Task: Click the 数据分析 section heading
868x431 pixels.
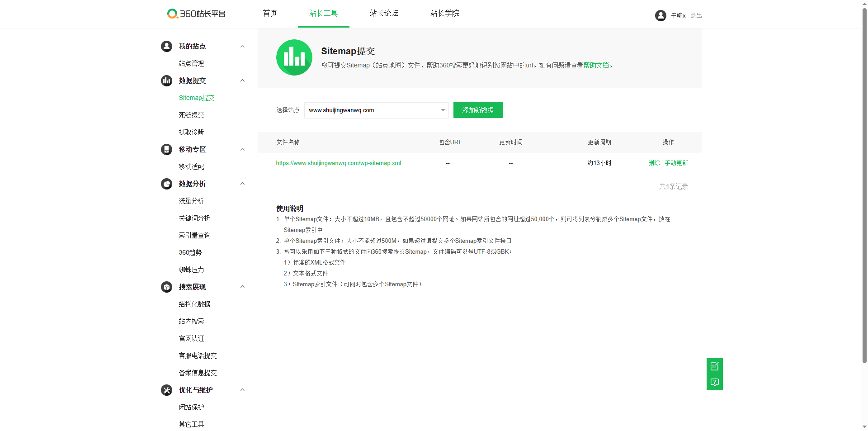Action: click(x=192, y=184)
